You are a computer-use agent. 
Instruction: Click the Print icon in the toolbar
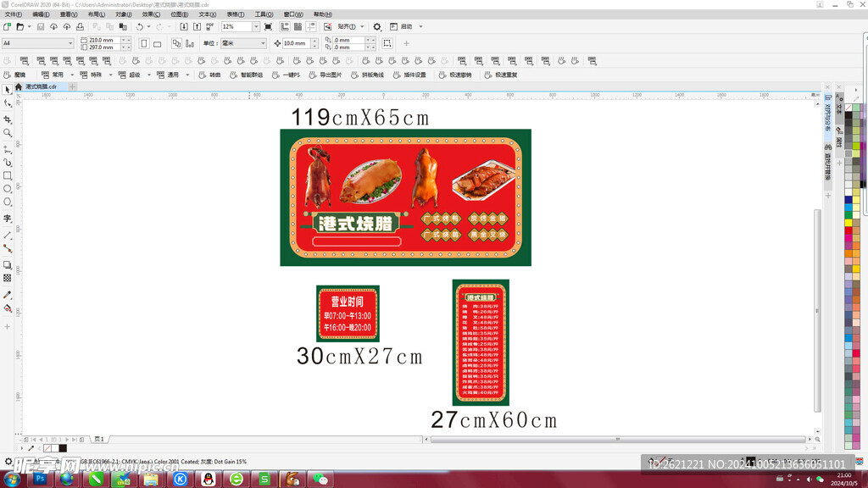[80, 27]
